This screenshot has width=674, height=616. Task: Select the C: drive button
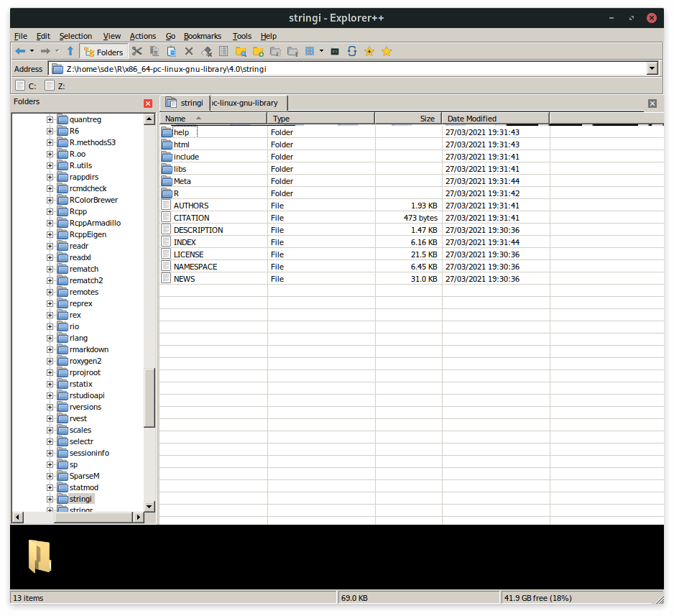tap(26, 86)
